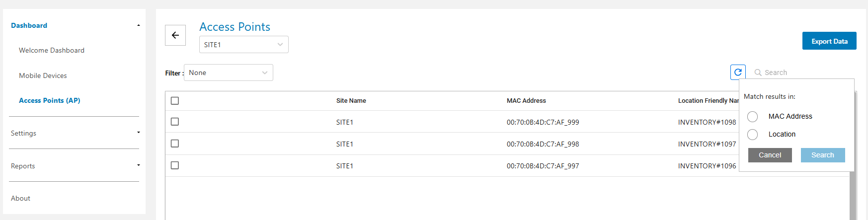The height and width of the screenshot is (220, 868).
Task: Expand the Settings menu arrow
Action: click(139, 133)
